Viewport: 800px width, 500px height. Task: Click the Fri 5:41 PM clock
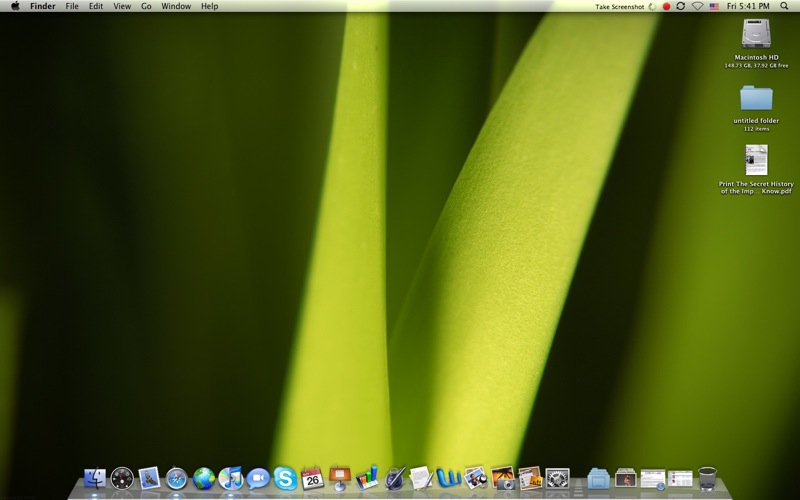tap(748, 6)
